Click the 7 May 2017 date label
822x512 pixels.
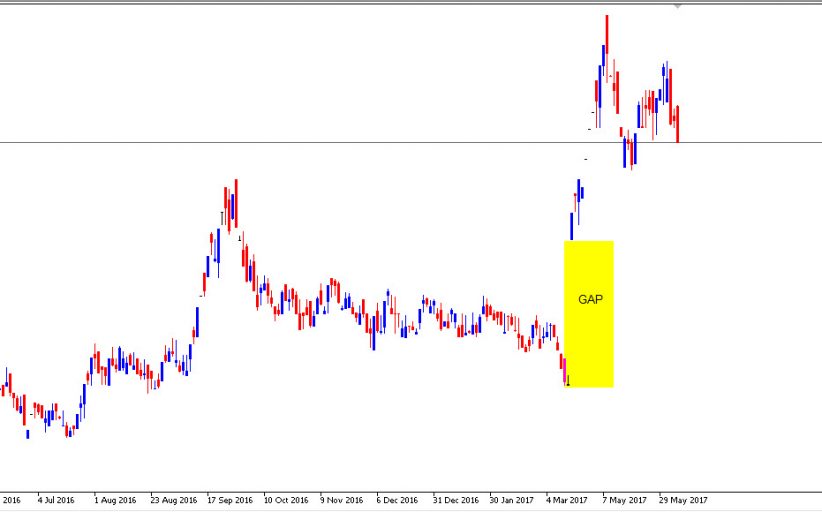coord(624,500)
